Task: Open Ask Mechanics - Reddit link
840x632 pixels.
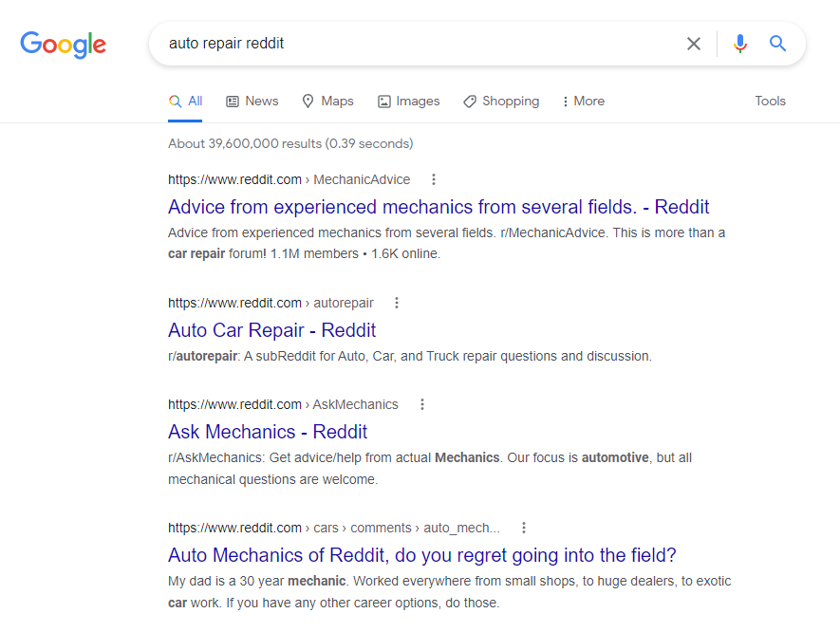Action: pyautogui.click(x=268, y=432)
